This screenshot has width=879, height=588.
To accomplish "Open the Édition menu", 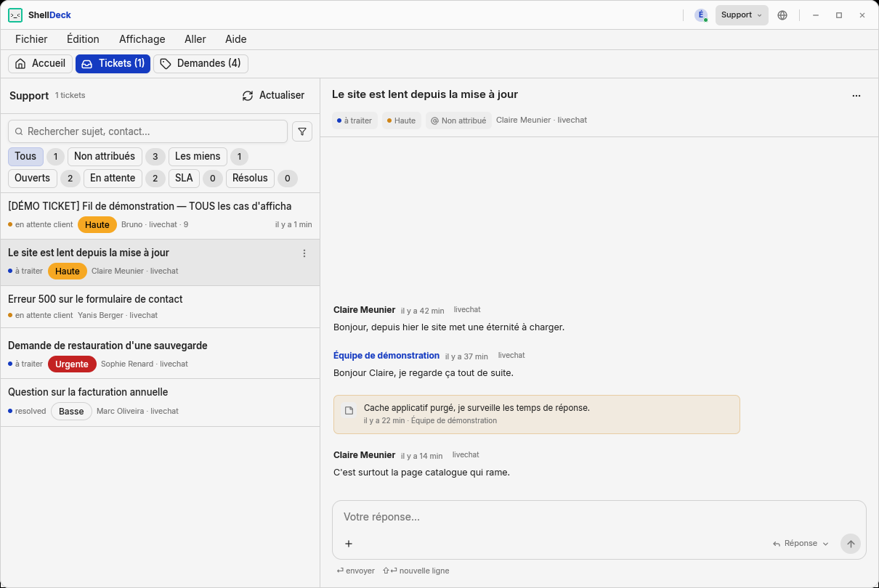I will click(83, 39).
